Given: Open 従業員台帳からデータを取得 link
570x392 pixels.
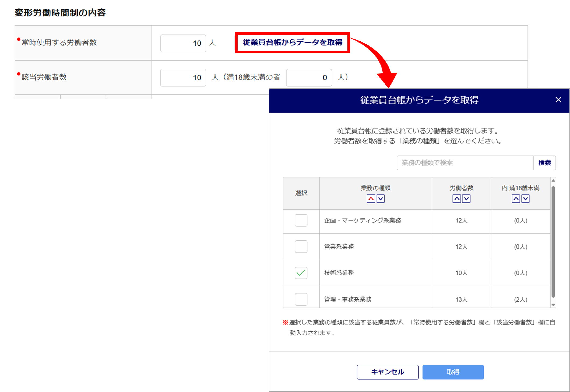Looking at the screenshot, I should [x=293, y=43].
